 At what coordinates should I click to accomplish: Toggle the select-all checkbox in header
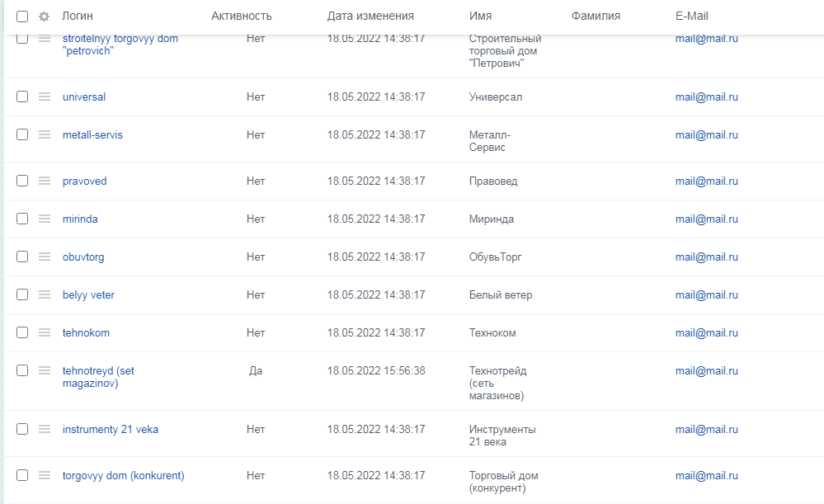coord(22,16)
